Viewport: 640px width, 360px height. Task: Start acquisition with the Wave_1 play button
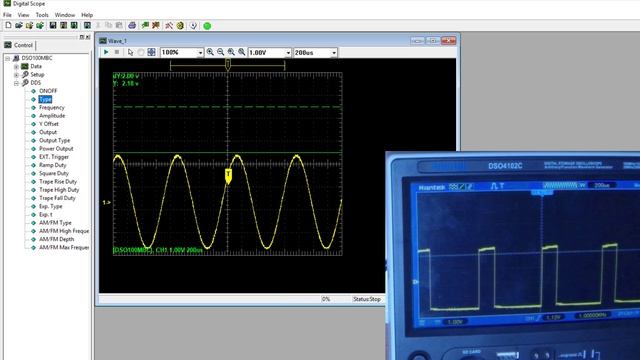[x=106, y=52]
